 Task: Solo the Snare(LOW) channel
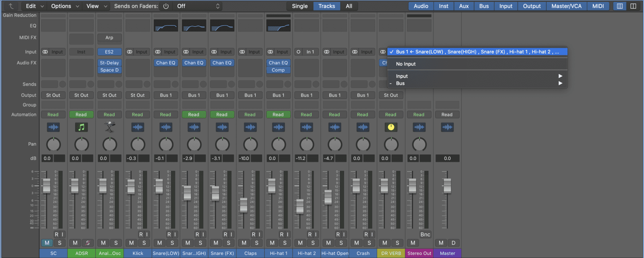tap(172, 243)
